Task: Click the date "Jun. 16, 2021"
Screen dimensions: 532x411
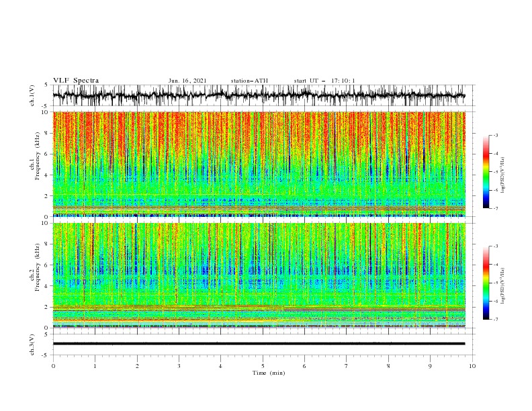Action: [x=187, y=81]
